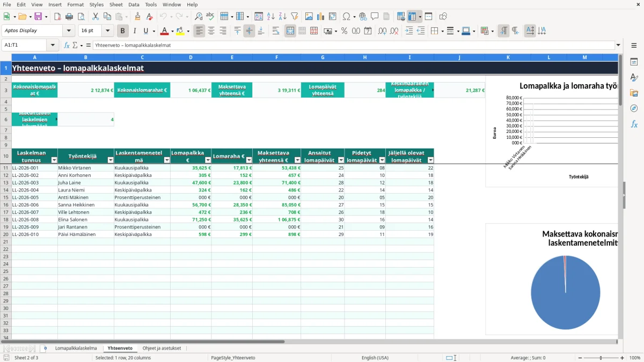Image resolution: width=644 pixels, height=362 pixels.
Task: Click the zoom slider in the status bar
Action: click(601, 358)
